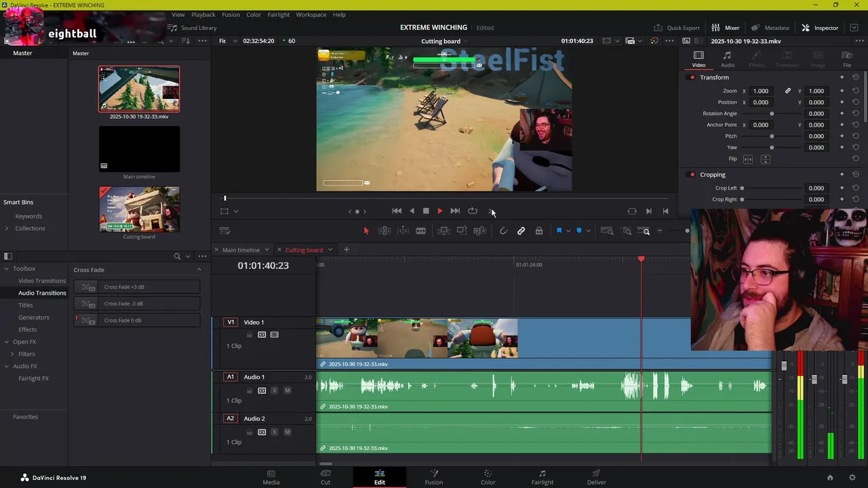Screen dimensions: 868x488
Task: Expand the Open FX tree
Action: coord(6,342)
